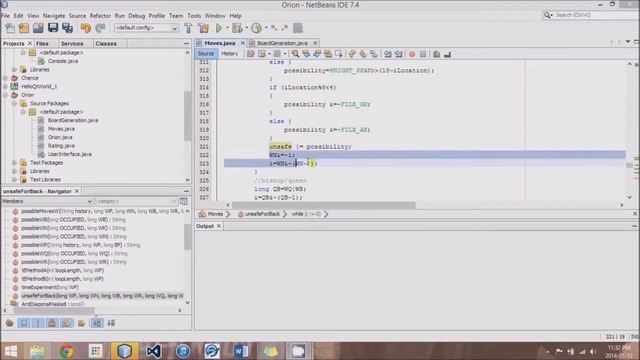Run the project with green play icon

[x=219, y=28]
